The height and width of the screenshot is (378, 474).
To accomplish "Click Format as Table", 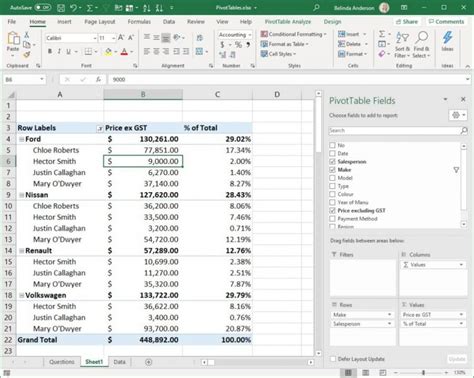I will pyautogui.click(x=284, y=44).
